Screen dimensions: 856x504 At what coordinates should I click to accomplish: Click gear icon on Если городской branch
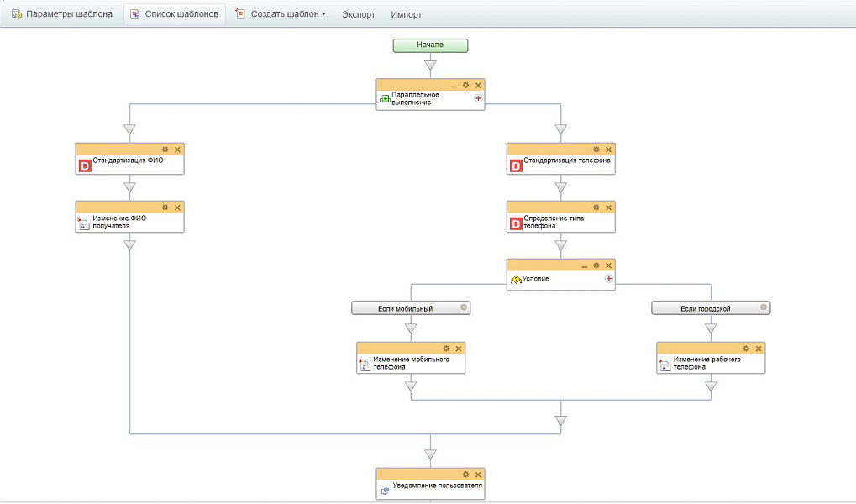763,307
